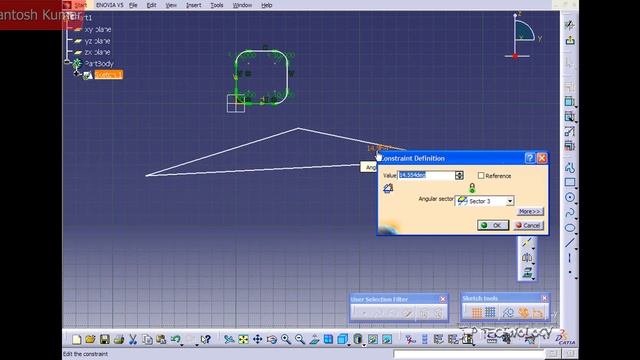Click the multi-view window icon
The height and width of the screenshot is (360, 640).
328,340
